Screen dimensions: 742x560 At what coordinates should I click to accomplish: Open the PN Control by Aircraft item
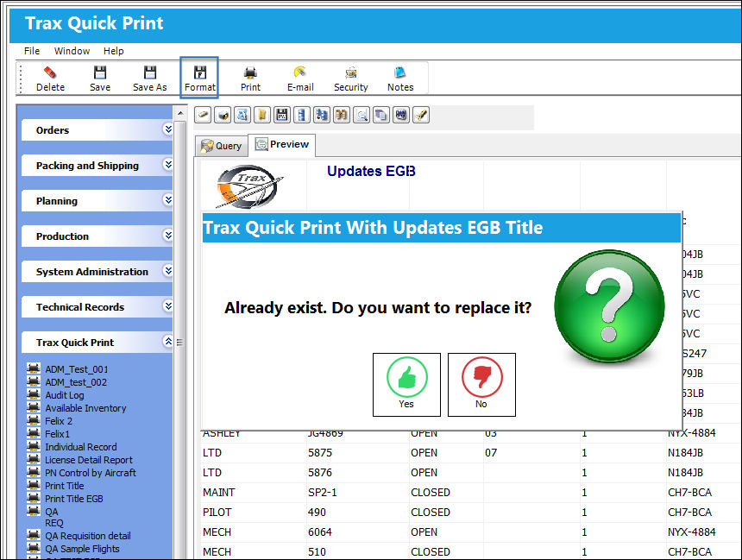[x=91, y=473]
